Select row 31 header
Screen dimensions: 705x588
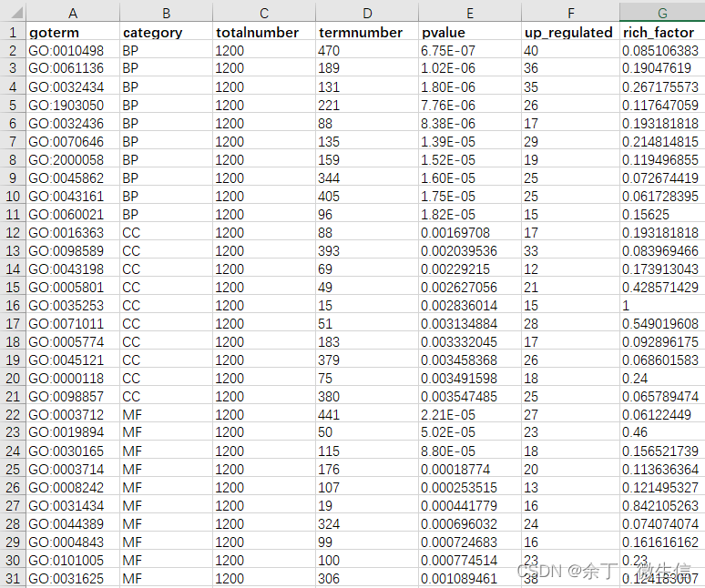click(13, 578)
